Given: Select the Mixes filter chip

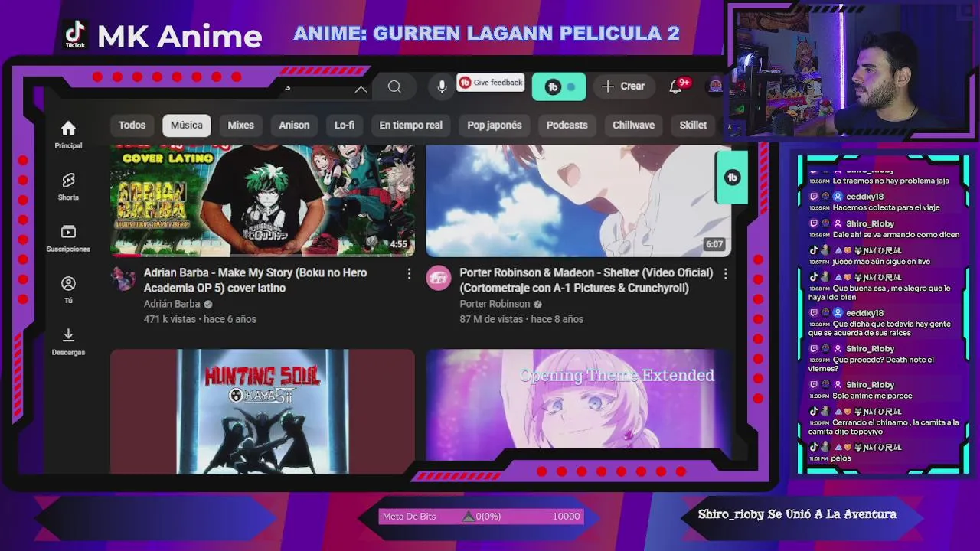Looking at the screenshot, I should [x=240, y=126].
